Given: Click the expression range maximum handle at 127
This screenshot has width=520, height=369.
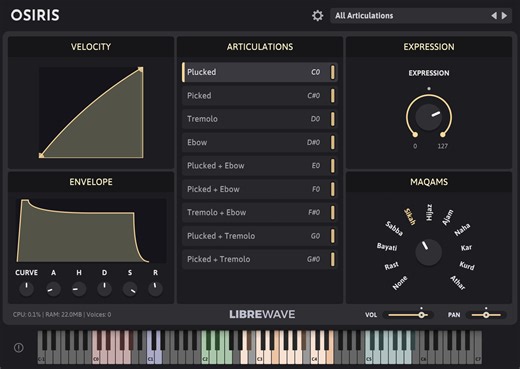Looking at the screenshot, I should [x=443, y=135].
